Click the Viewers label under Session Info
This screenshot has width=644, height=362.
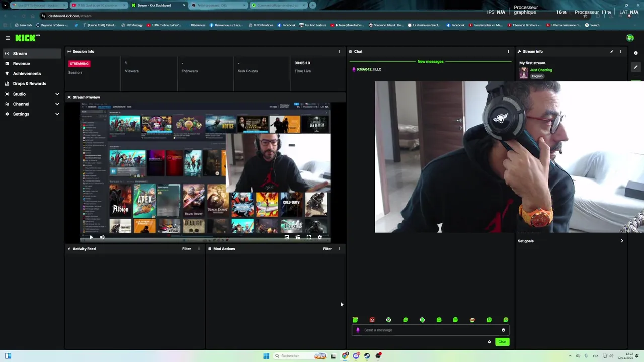pos(132,71)
